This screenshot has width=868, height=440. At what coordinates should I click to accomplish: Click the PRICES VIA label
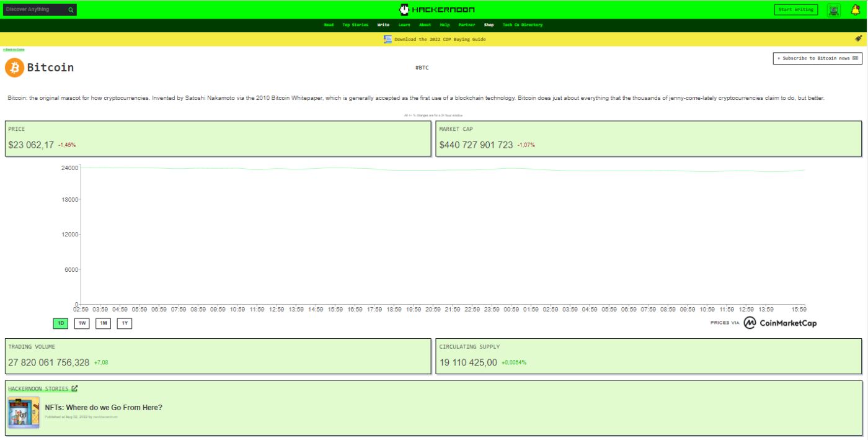[x=725, y=323]
